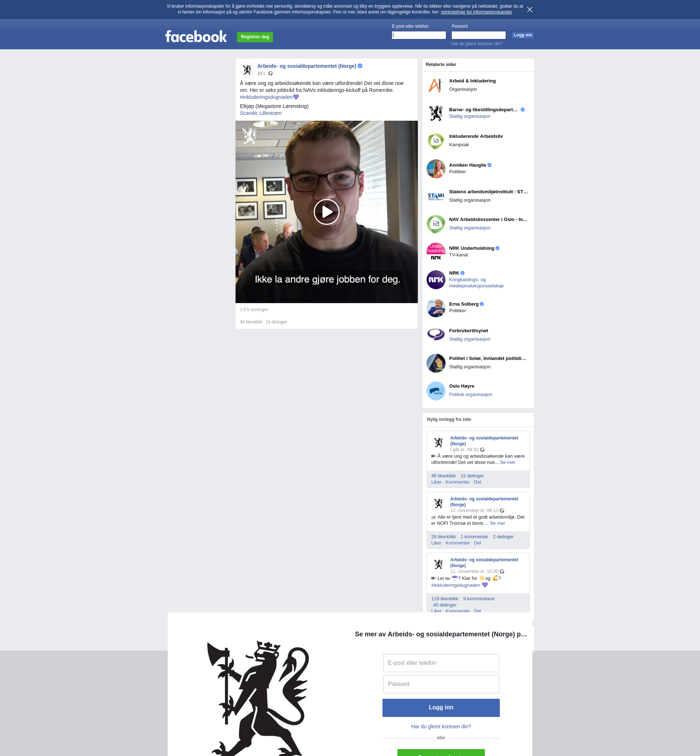The image size is (700, 756).
Task: Click Liker on the 46 likerklikk post
Action: [x=436, y=482]
